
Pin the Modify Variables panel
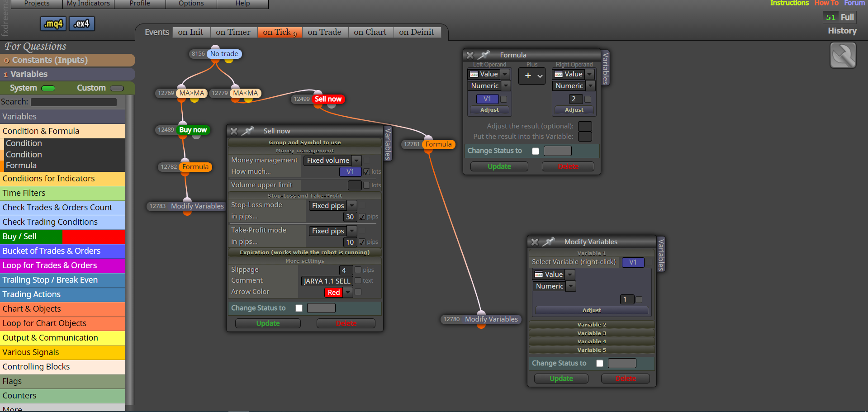tap(549, 242)
